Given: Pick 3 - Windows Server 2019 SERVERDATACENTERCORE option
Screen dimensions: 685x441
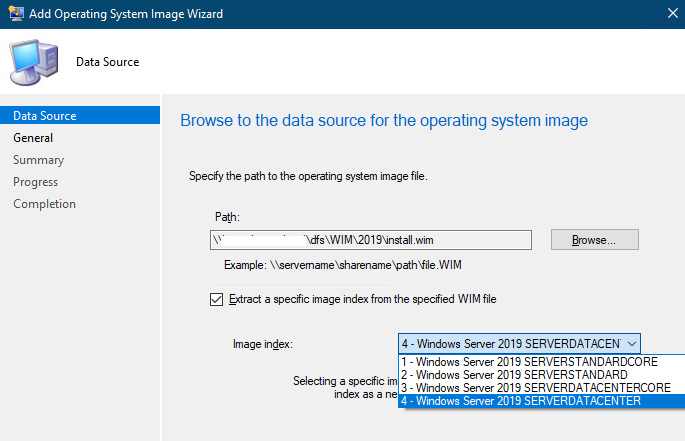Looking at the screenshot, I should [x=535, y=388].
